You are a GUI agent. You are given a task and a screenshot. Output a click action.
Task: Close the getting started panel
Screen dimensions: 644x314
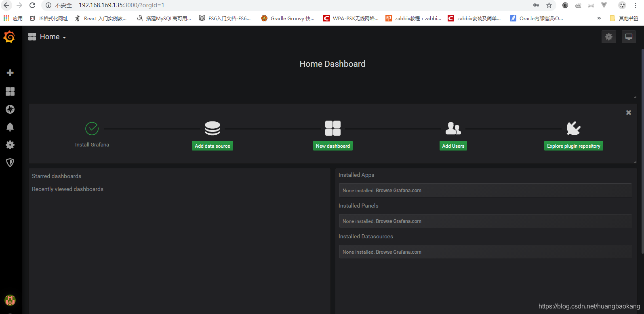pos(629,112)
